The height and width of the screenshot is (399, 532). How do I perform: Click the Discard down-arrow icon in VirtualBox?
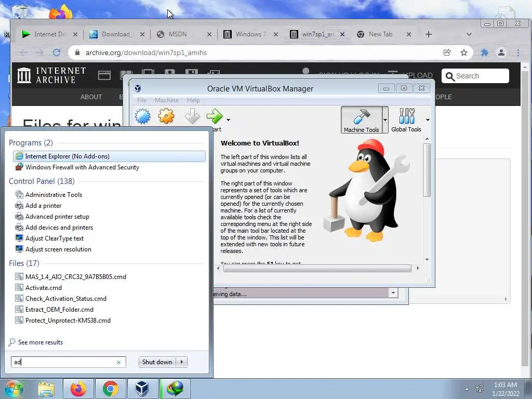pyautogui.click(x=192, y=116)
